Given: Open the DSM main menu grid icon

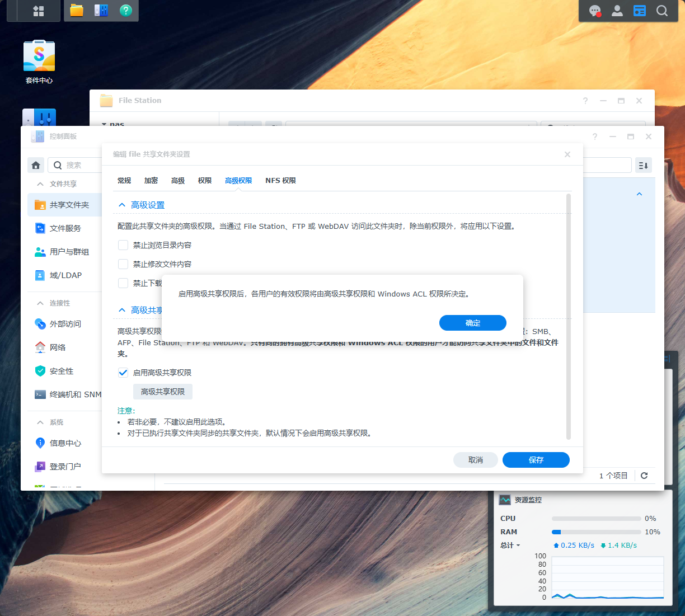Looking at the screenshot, I should coord(39,11).
